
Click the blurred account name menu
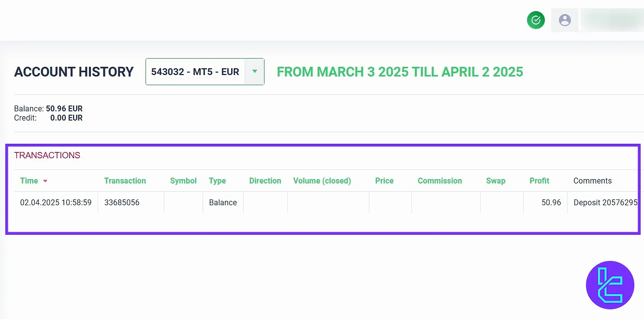(611, 20)
